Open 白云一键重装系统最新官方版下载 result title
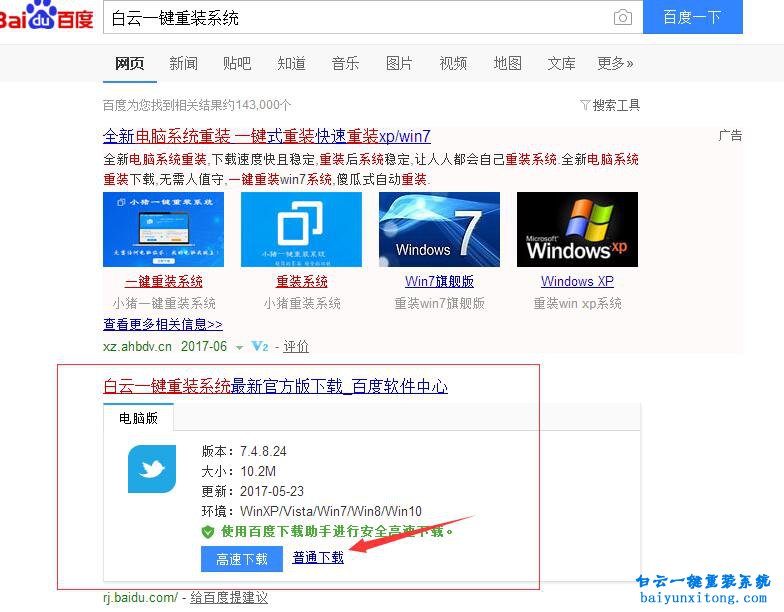The height and width of the screenshot is (612, 784). click(276, 386)
